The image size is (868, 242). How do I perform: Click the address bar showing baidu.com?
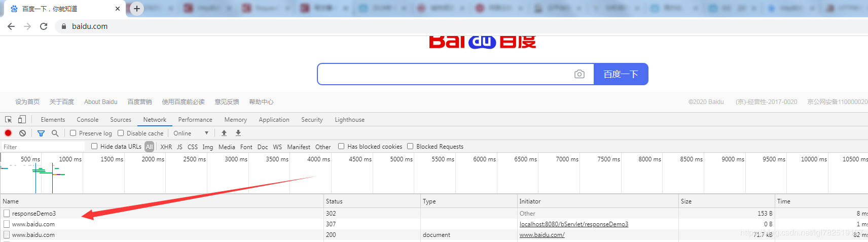coord(90,26)
